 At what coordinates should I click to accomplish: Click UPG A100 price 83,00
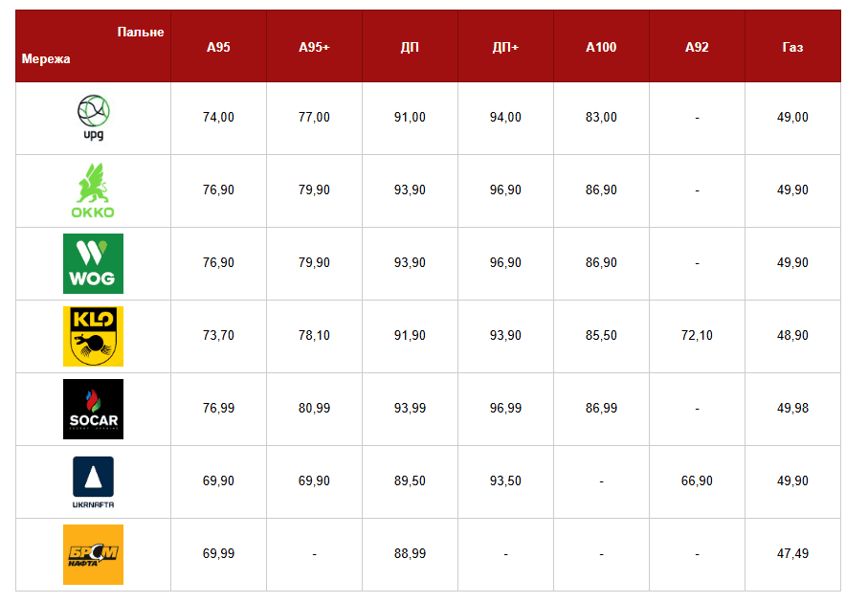point(601,118)
